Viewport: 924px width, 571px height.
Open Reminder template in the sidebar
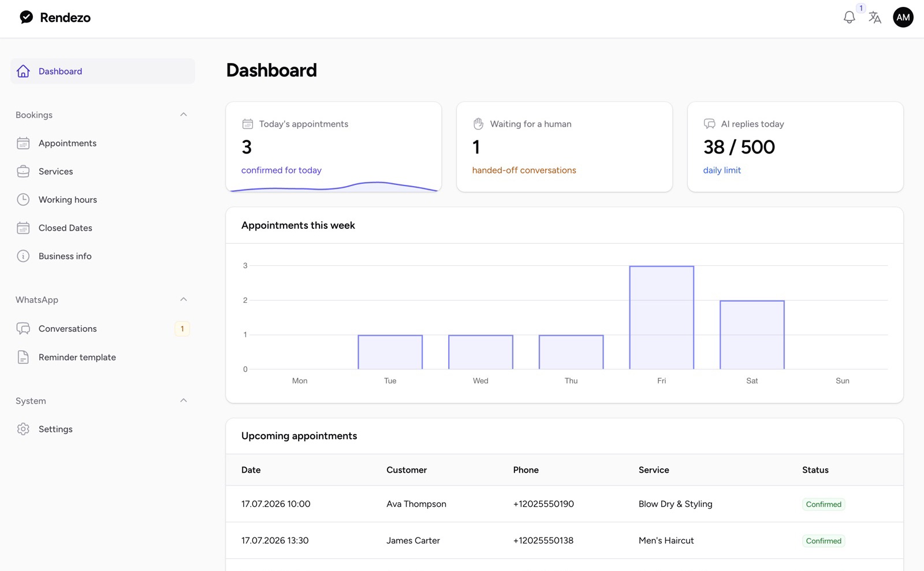pyautogui.click(x=103, y=357)
